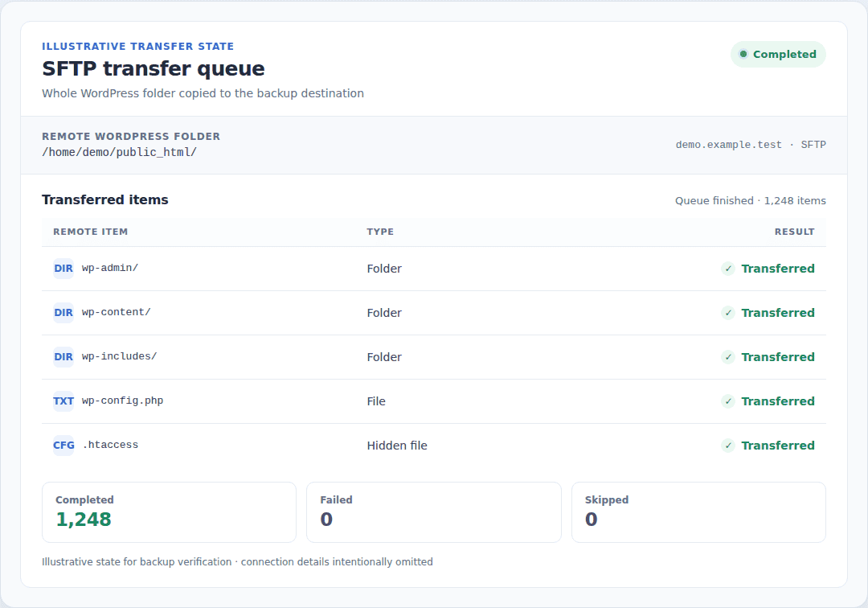This screenshot has height=608, width=868.
Task: Click the checkmark icon in wp-admin/ row
Action: pyautogui.click(x=728, y=269)
